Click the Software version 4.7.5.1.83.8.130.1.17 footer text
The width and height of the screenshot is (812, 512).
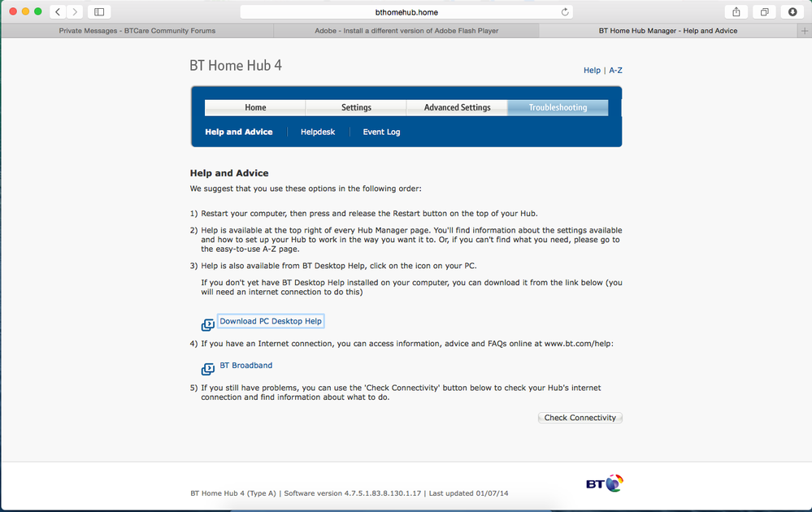tap(353, 493)
